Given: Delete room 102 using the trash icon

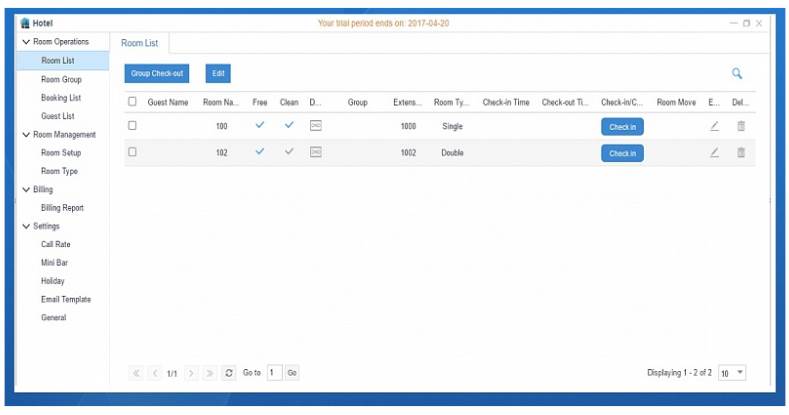Looking at the screenshot, I should pos(741,152).
